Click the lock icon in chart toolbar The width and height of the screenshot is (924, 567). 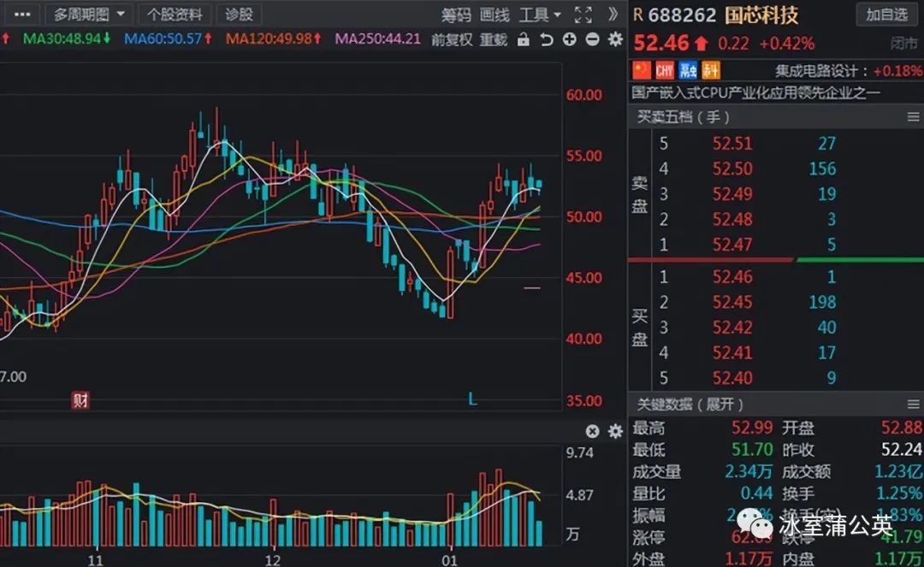click(524, 39)
